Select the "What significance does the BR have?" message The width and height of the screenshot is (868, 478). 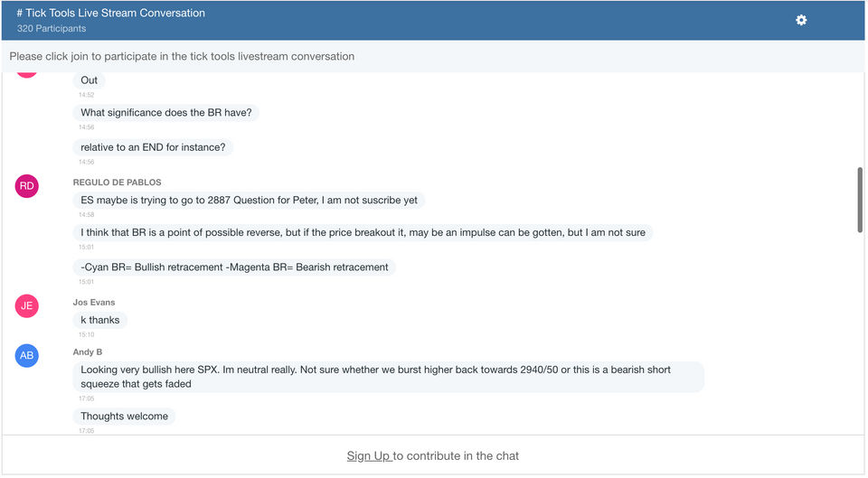pyautogui.click(x=166, y=113)
